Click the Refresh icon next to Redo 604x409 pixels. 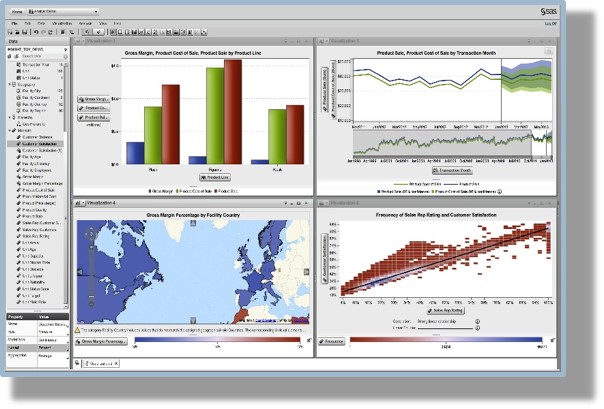(50, 32)
